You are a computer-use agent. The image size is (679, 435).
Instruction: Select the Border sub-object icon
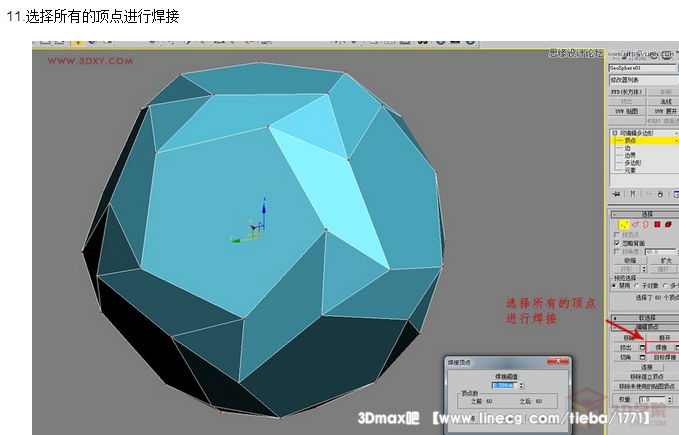coord(645,224)
